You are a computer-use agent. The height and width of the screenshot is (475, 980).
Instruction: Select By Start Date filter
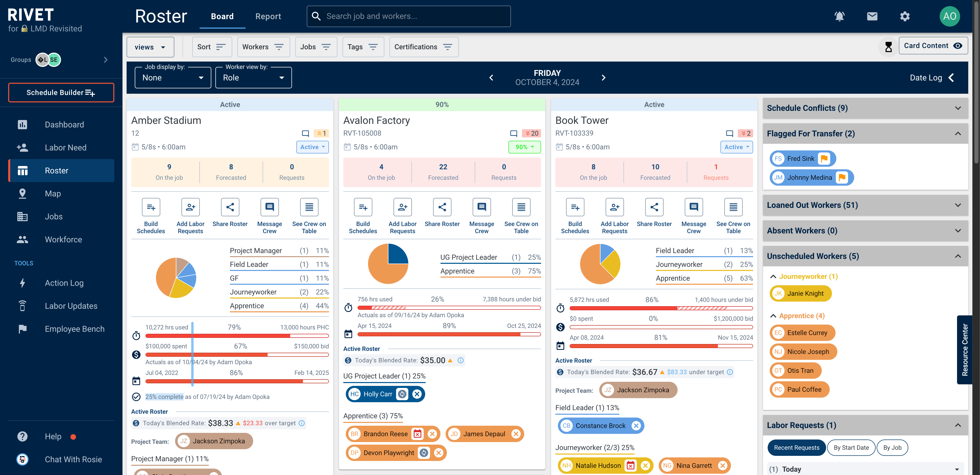(x=851, y=448)
